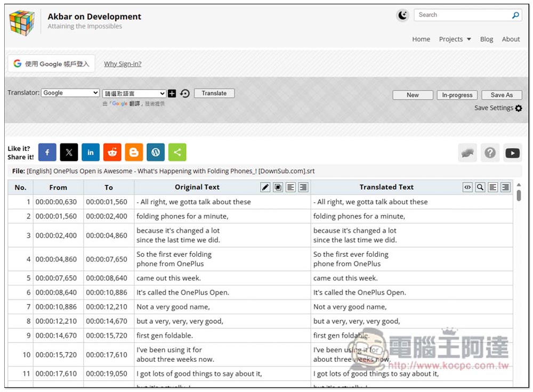This screenshot has width=533, height=392.
Task: Share on Reddit icon
Action: (112, 152)
